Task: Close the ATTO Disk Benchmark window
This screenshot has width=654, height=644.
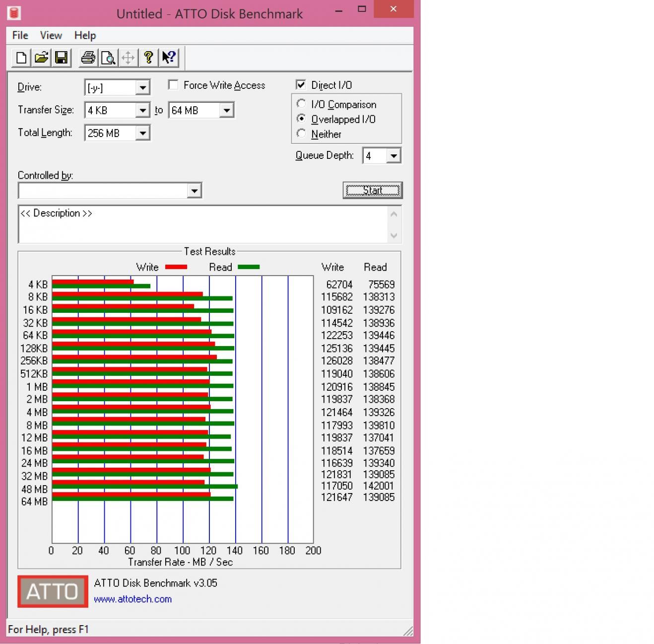Action: [x=393, y=9]
